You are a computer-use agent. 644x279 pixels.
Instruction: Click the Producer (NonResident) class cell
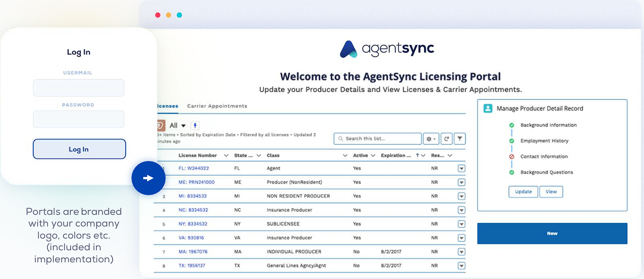coord(294,182)
